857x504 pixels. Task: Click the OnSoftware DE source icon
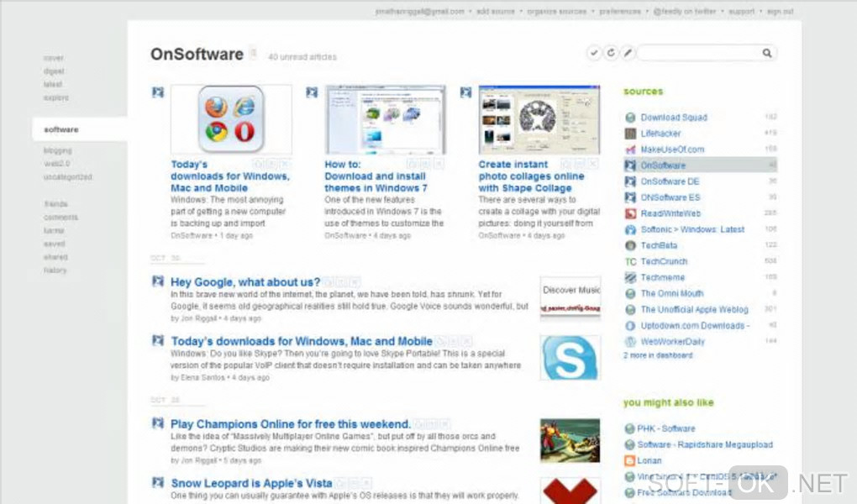coord(630,181)
